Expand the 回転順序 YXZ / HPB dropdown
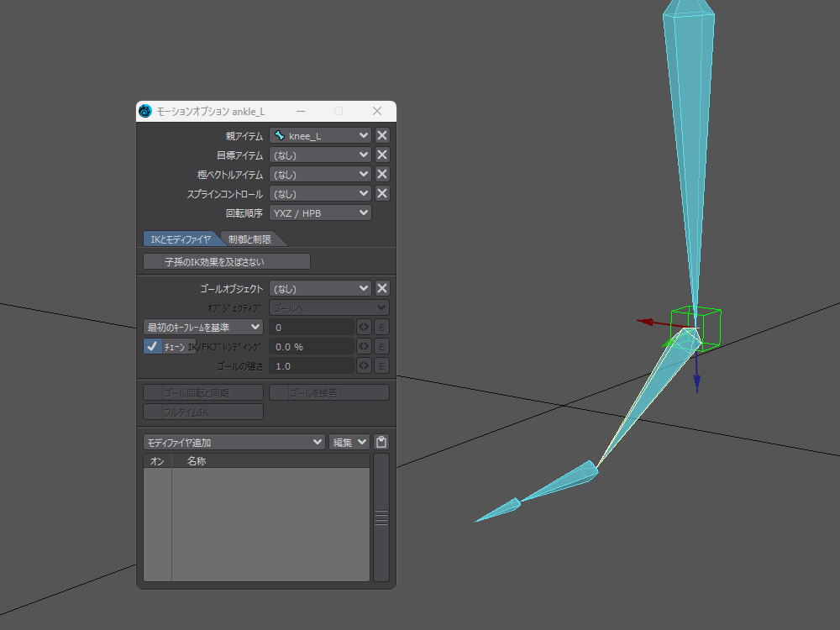This screenshot has width=840, height=630. pos(320,213)
